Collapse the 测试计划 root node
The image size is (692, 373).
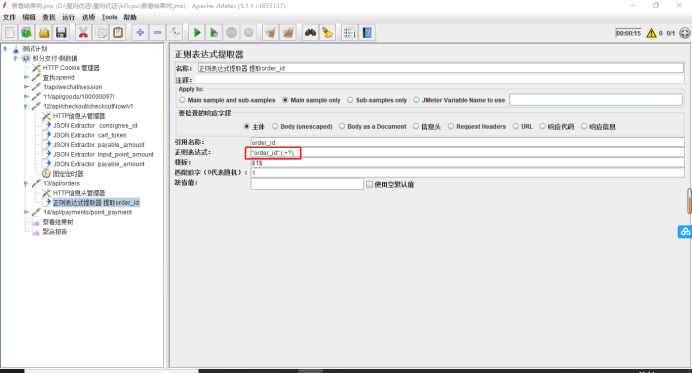(x=6, y=49)
